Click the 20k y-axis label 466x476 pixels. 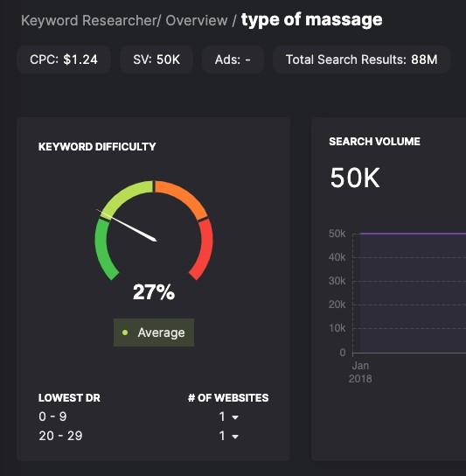point(337,304)
